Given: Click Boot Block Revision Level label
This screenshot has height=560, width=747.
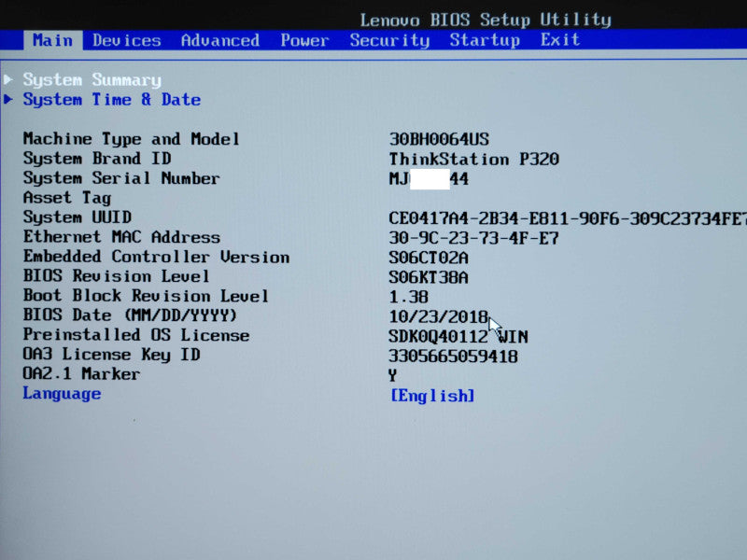Looking at the screenshot, I should (x=146, y=295).
